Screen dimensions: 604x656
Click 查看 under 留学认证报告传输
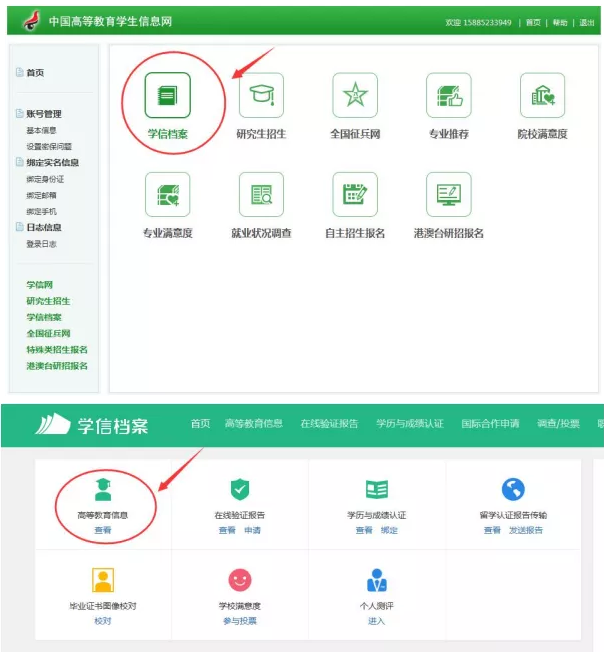[x=492, y=530]
